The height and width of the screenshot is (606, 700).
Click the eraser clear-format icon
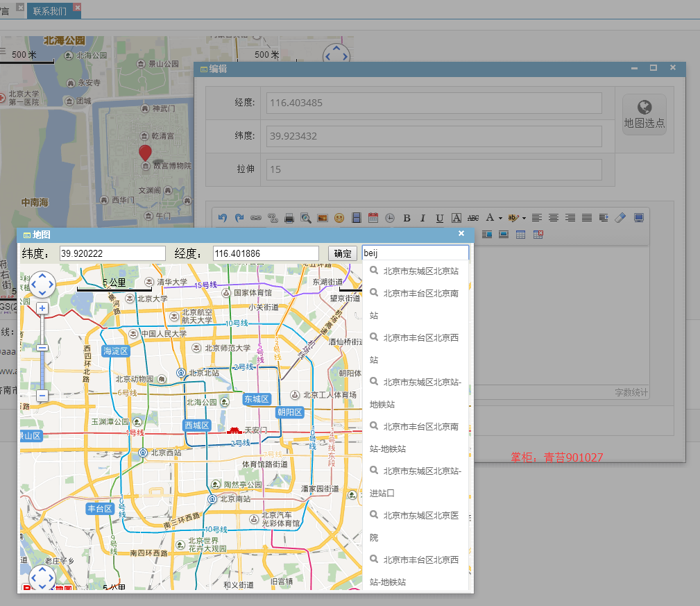click(620, 218)
